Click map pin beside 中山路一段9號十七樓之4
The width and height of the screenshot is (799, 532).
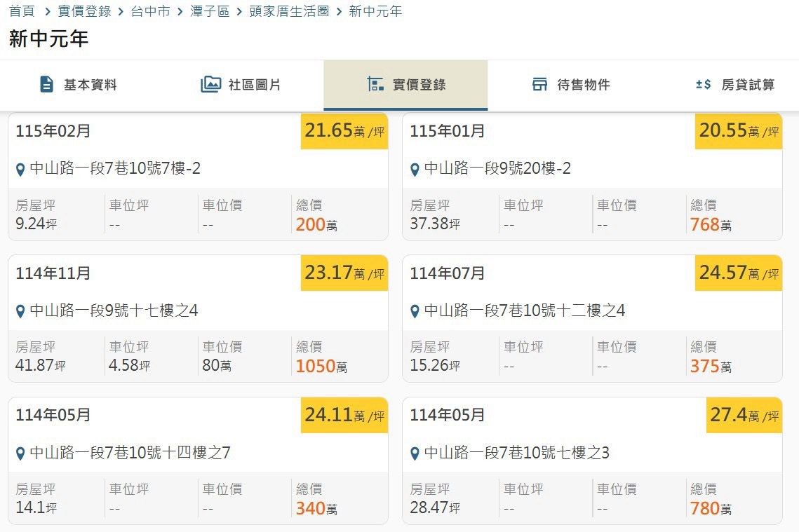(x=20, y=311)
